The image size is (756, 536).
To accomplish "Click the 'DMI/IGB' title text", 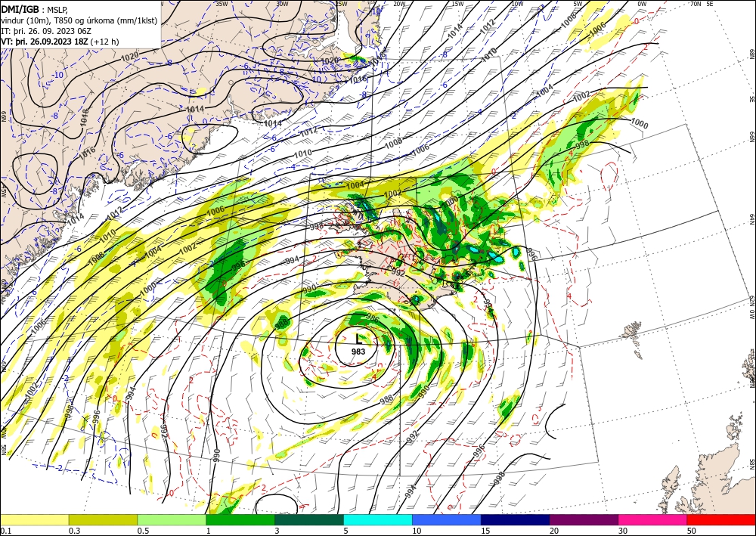I will pos(20,9).
